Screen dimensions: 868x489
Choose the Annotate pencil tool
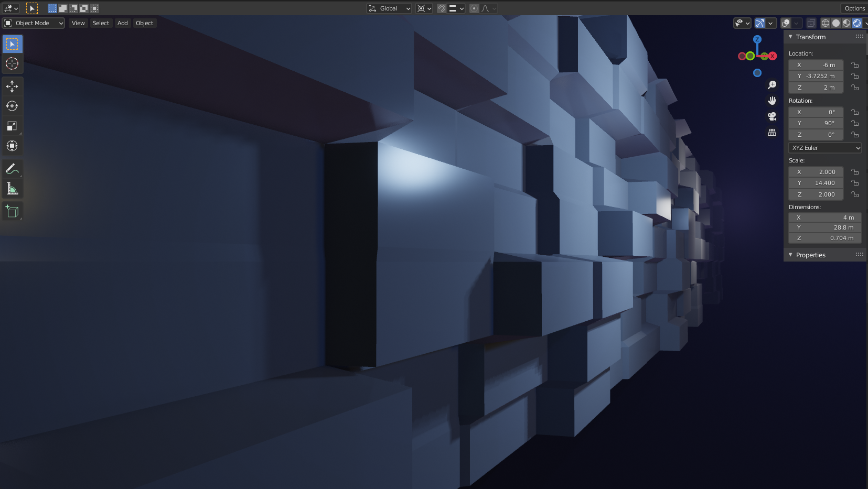12,169
